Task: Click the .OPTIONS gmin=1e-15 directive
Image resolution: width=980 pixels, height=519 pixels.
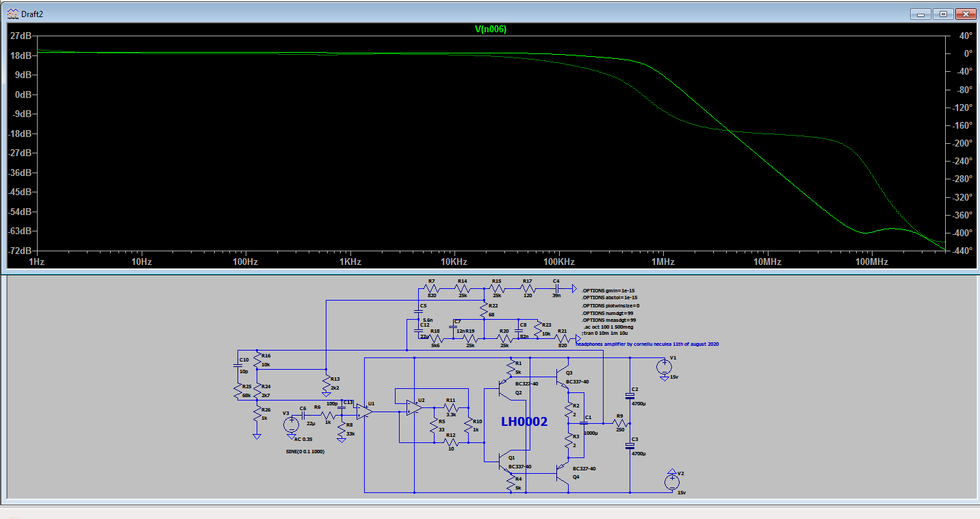Action: 608,290
